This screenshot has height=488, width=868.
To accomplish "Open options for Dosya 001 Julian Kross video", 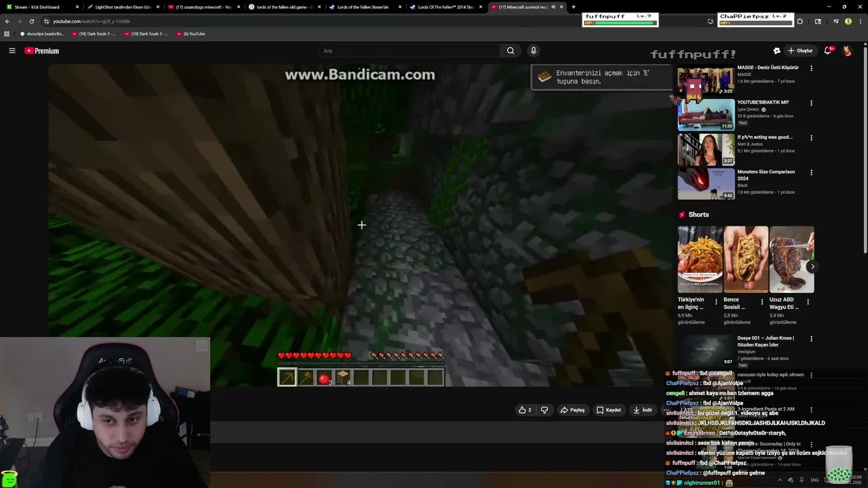I will (811, 338).
